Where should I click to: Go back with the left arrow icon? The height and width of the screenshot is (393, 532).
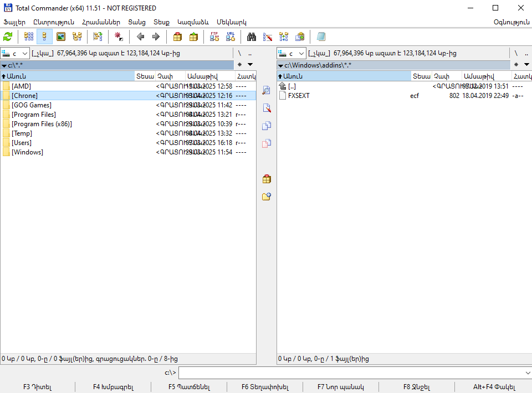click(140, 37)
